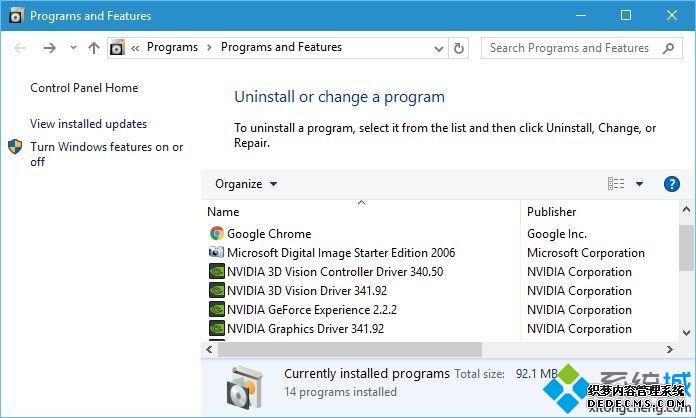Click the horizontal scrollbar right arrow
Viewport: 696px width, 418px height.
click(670, 350)
